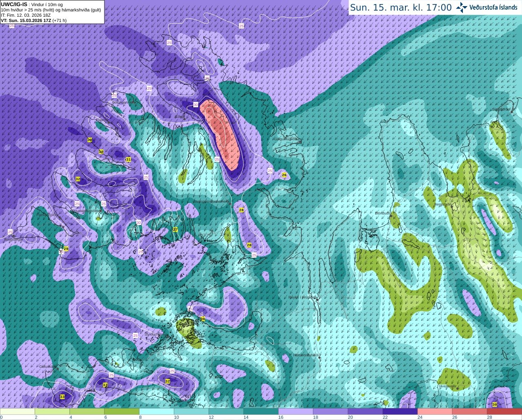Viewport: 522px width, 420px height.
Task: Pick the 8–10 light cyan legend swatch
Action: pyautogui.click(x=157, y=411)
